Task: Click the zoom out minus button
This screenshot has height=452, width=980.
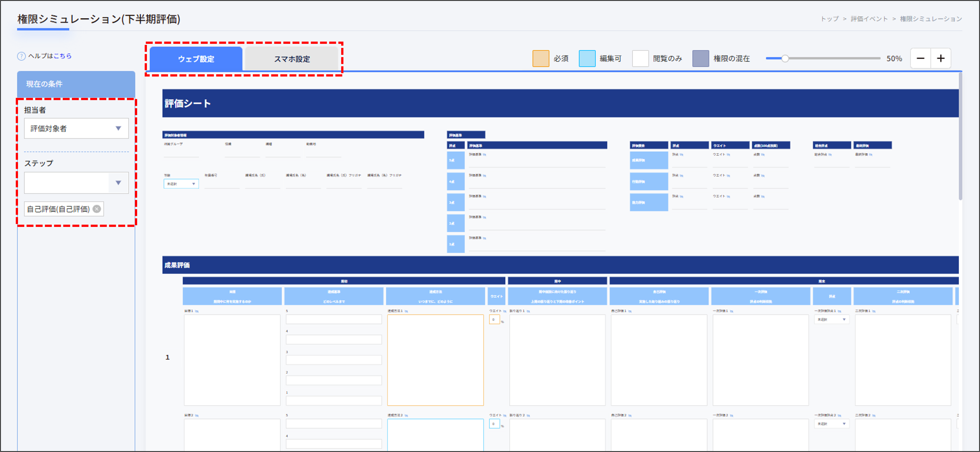Action: (920, 58)
